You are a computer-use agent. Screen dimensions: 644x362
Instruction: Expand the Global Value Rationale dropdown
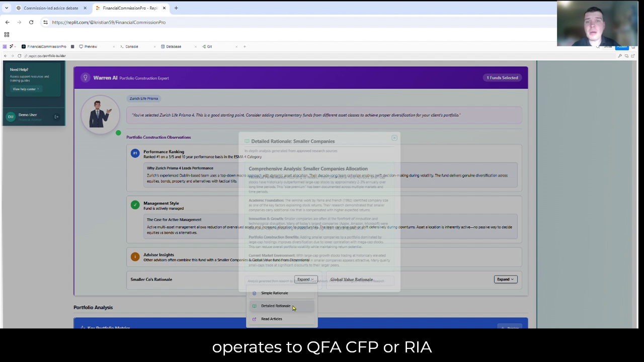click(505, 279)
